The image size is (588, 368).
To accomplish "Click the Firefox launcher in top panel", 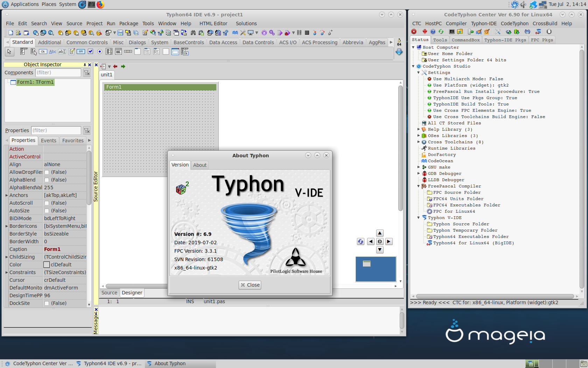I will point(100,4).
